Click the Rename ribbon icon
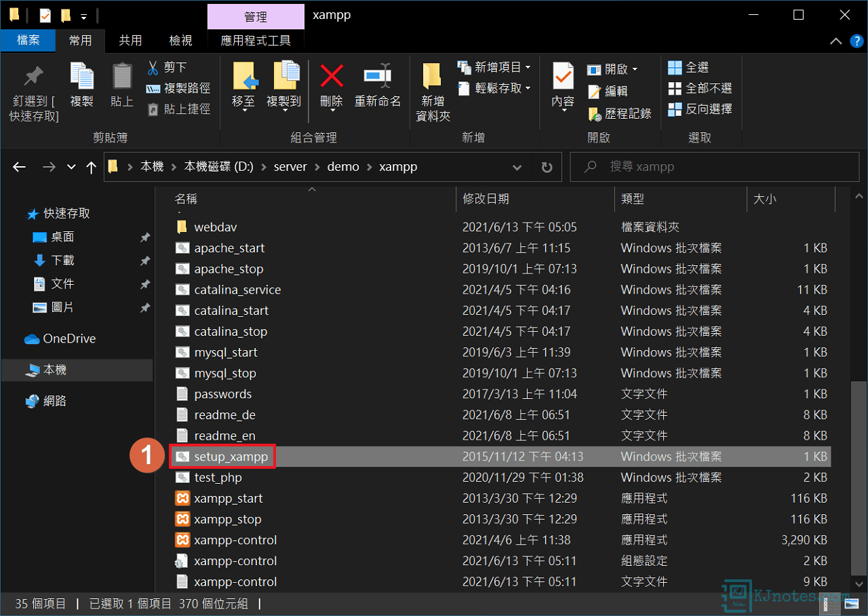Viewport: 868px width, 616px height. pos(377,75)
